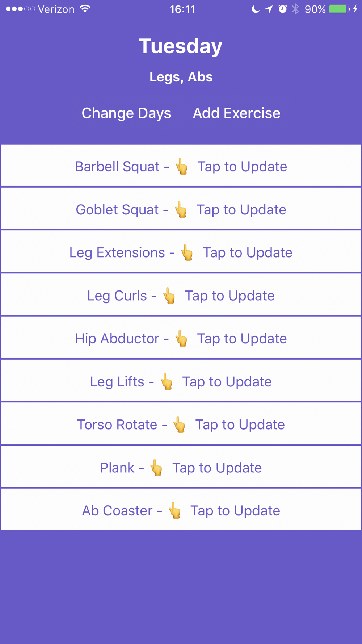This screenshot has height=644, width=362.
Task: Tap the battery indicator in status bar
Action: click(x=339, y=9)
